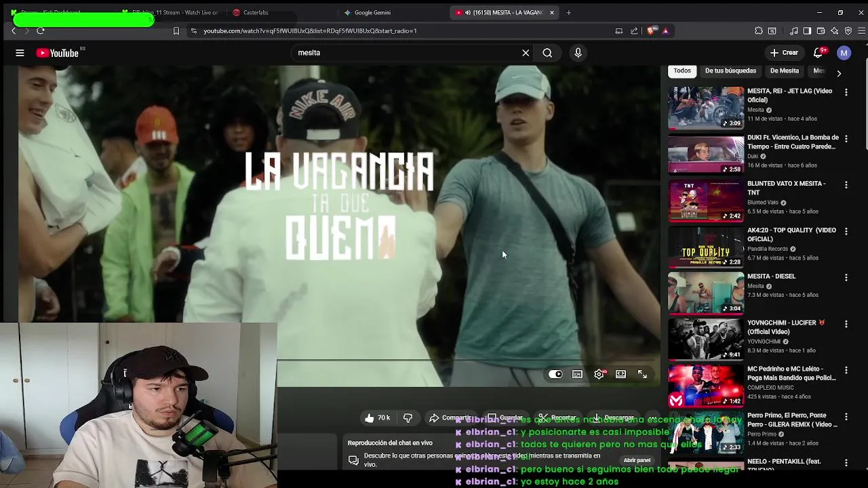The width and height of the screenshot is (868, 488).
Task: Enter fullscreen video mode
Action: pos(642,374)
